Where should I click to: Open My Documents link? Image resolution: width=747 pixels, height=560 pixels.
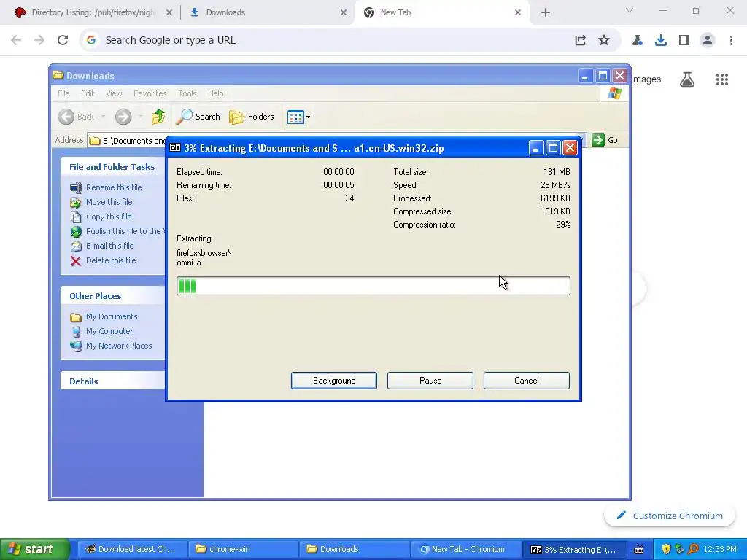(x=112, y=316)
